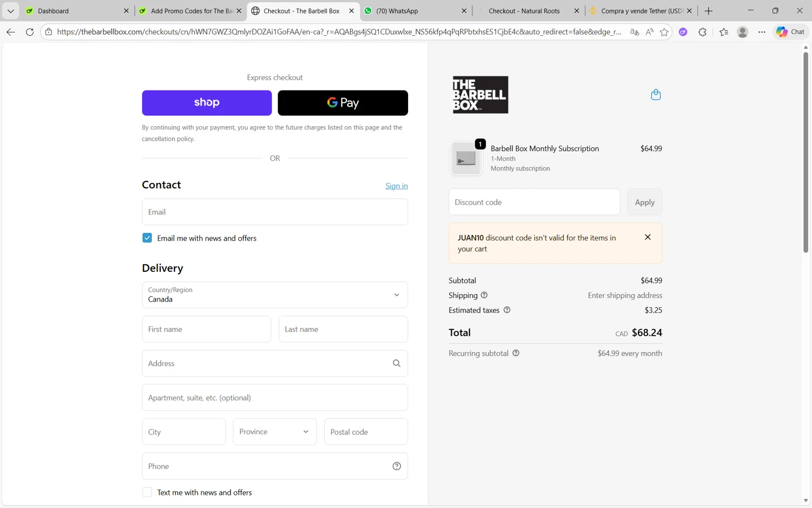Close the WhatsApp tab
This screenshot has width=812, height=508.
(x=464, y=11)
